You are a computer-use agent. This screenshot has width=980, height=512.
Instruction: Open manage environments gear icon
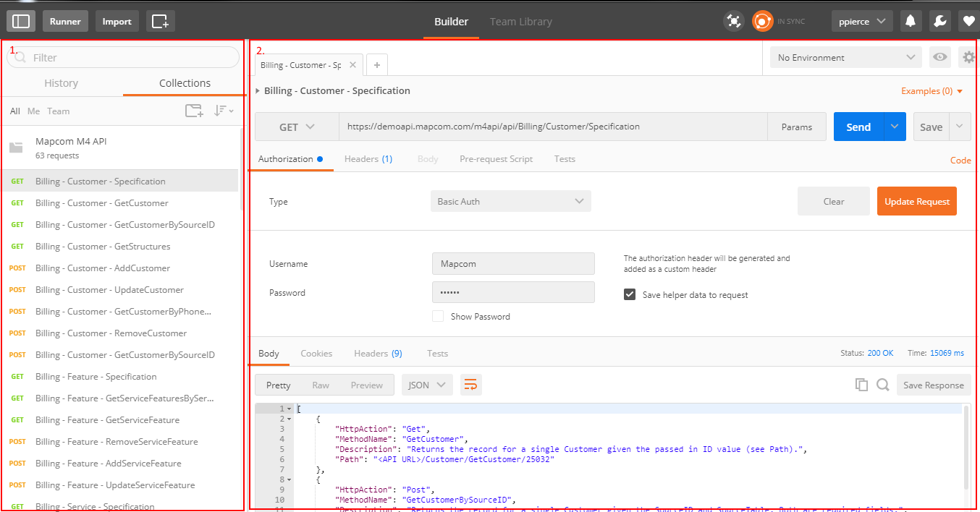point(968,58)
